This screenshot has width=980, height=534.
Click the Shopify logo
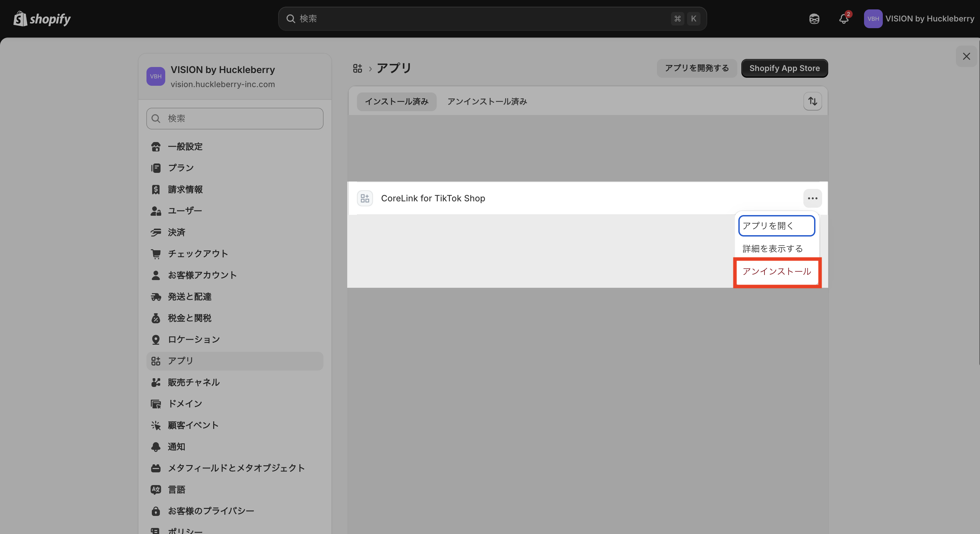point(42,19)
